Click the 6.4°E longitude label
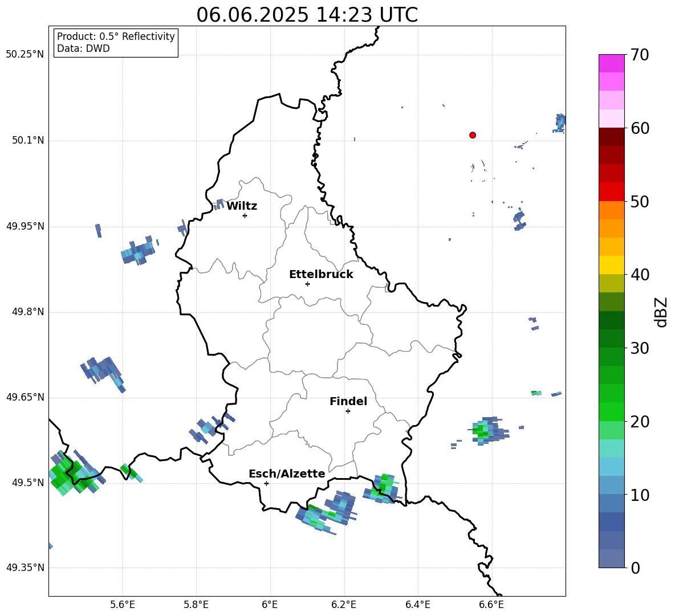 [x=417, y=605]
